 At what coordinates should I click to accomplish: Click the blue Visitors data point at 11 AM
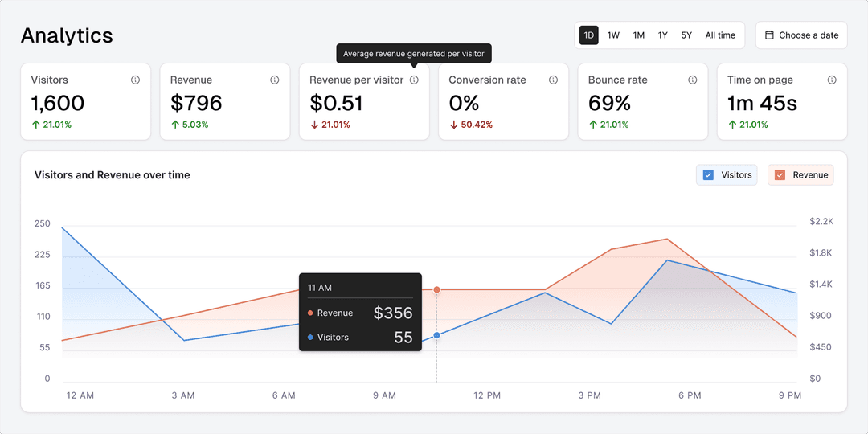(x=436, y=335)
